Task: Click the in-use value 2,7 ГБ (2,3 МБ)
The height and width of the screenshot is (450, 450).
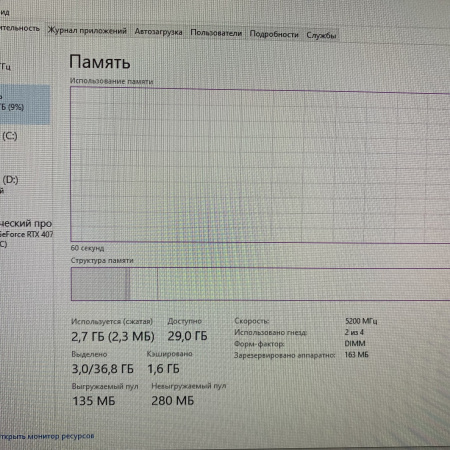Action: click(113, 336)
